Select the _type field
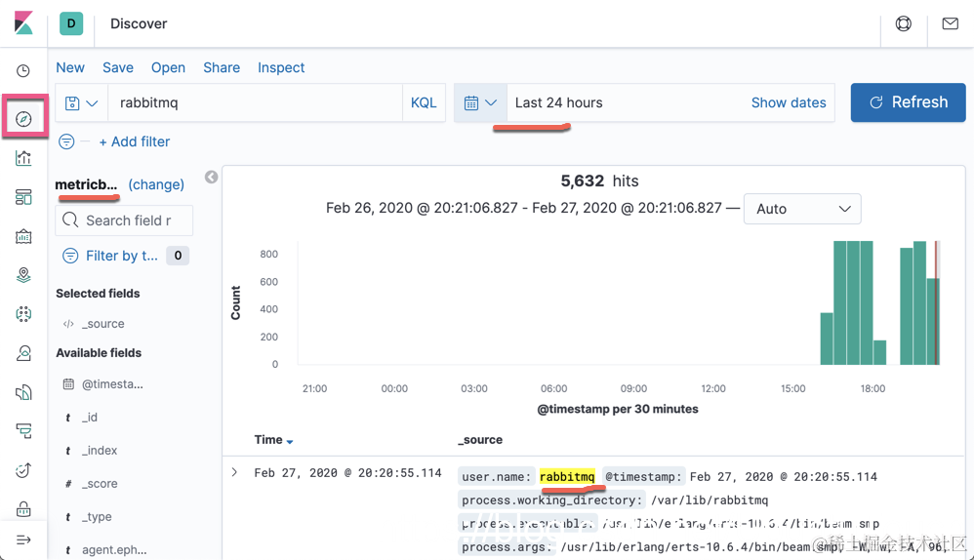974x560 pixels. pos(97,516)
